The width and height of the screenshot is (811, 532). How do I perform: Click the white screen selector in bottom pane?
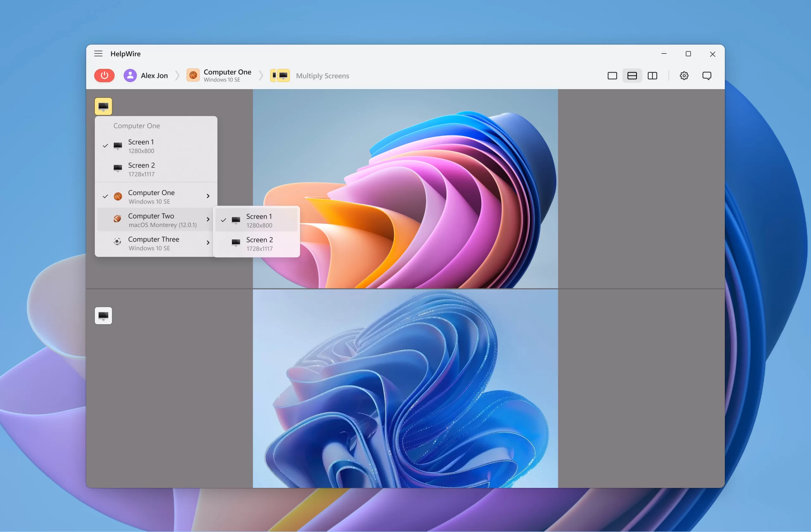click(103, 316)
